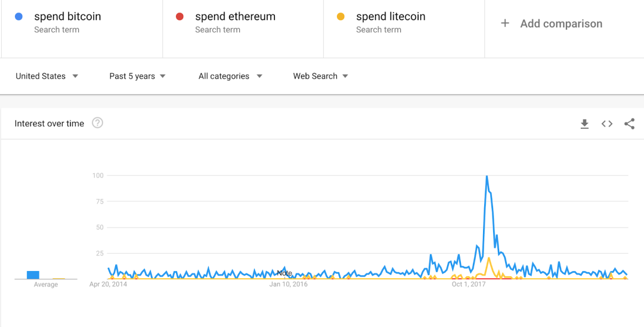Click the yellow litecoin peak on the chart

click(x=489, y=258)
